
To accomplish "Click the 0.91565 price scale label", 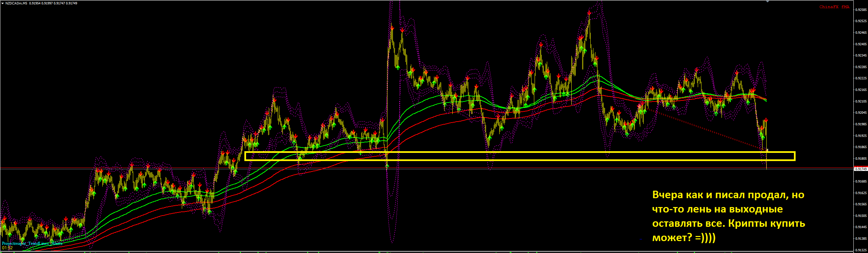I will pos(861,204).
